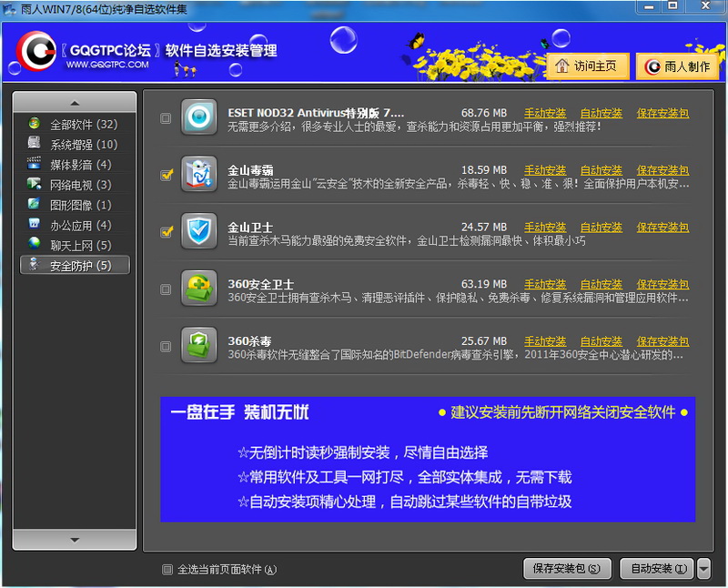Click 手动安装 link for 360杀毒

pyautogui.click(x=545, y=341)
